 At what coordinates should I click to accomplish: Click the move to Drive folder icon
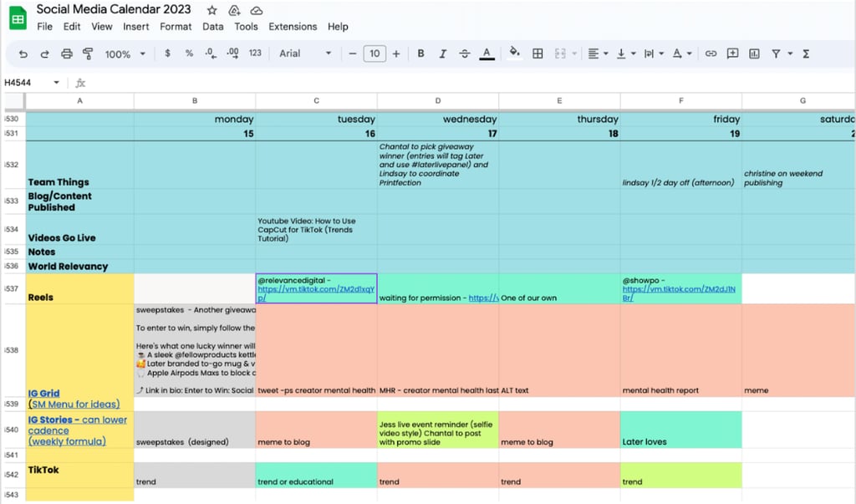click(234, 10)
